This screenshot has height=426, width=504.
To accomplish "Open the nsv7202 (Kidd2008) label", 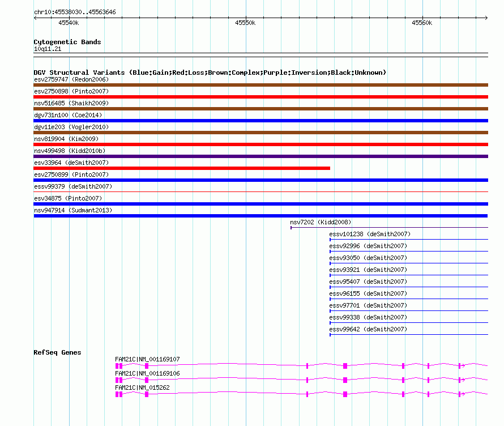I will tap(321, 222).
